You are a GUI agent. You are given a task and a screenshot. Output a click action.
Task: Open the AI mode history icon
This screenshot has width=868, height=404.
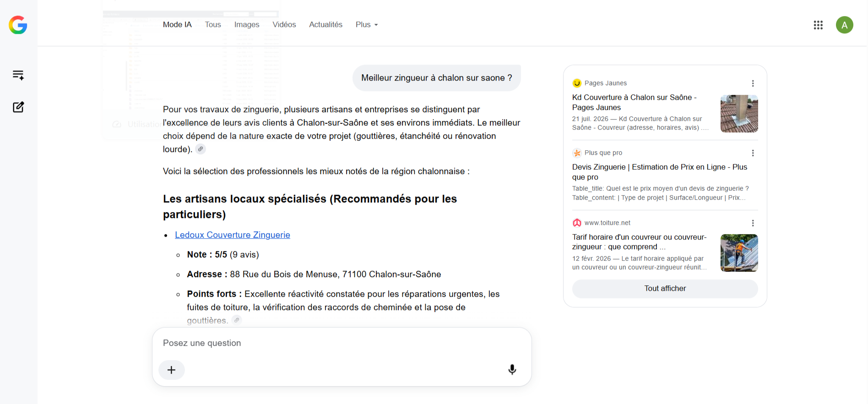[x=18, y=75]
